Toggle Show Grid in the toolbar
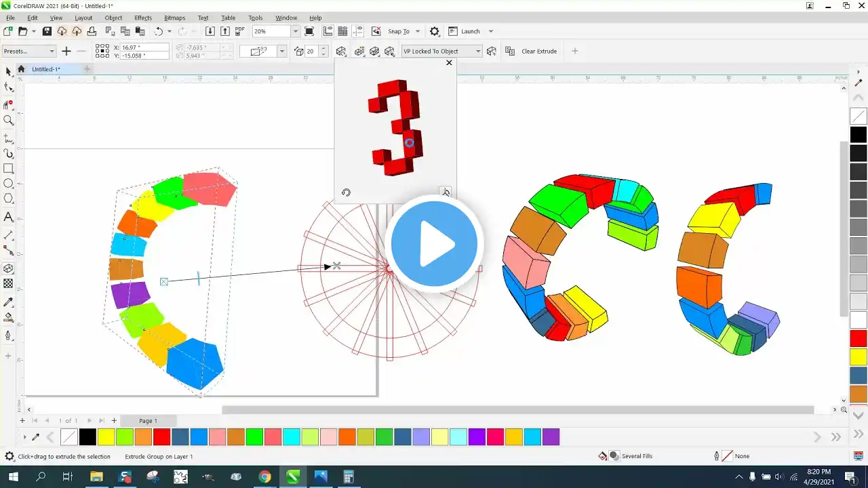Viewport: 868px width, 488px height. [x=343, y=31]
